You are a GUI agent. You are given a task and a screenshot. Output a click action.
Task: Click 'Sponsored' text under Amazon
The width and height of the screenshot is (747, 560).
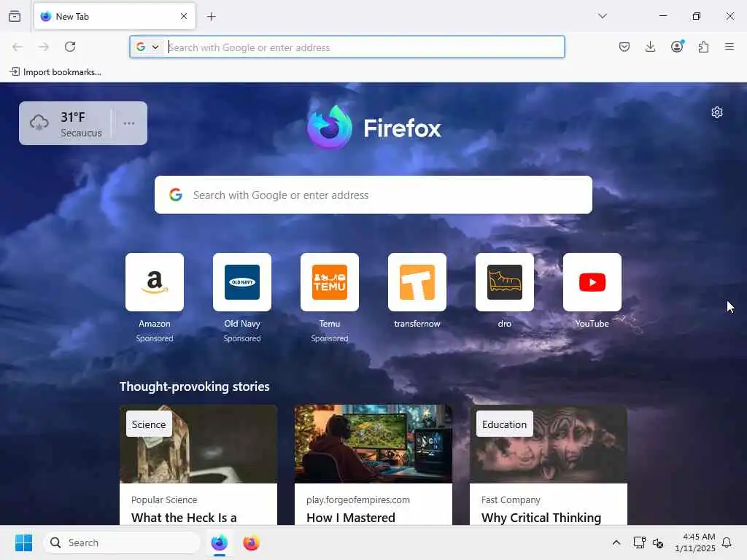tap(155, 338)
